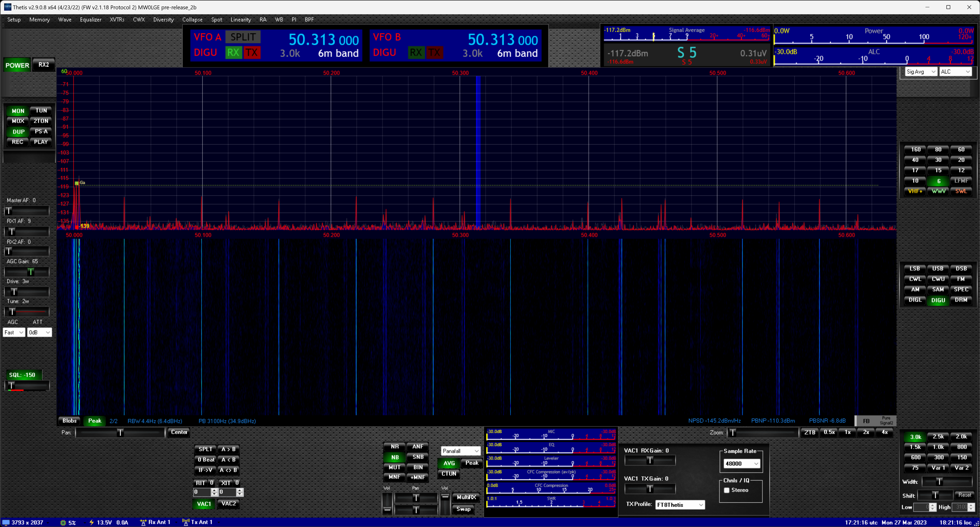Open the AGC dropdown set to Fast
This screenshot has height=527, width=980.
(14, 332)
